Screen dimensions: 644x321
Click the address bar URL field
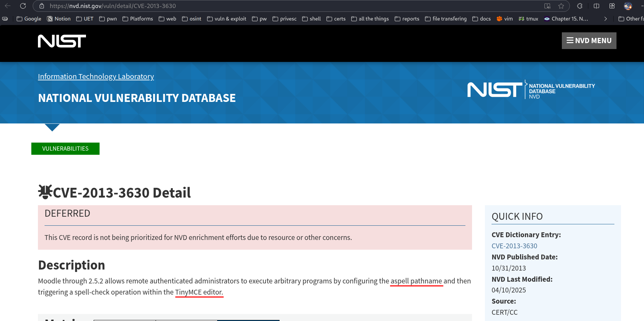tap(278, 6)
